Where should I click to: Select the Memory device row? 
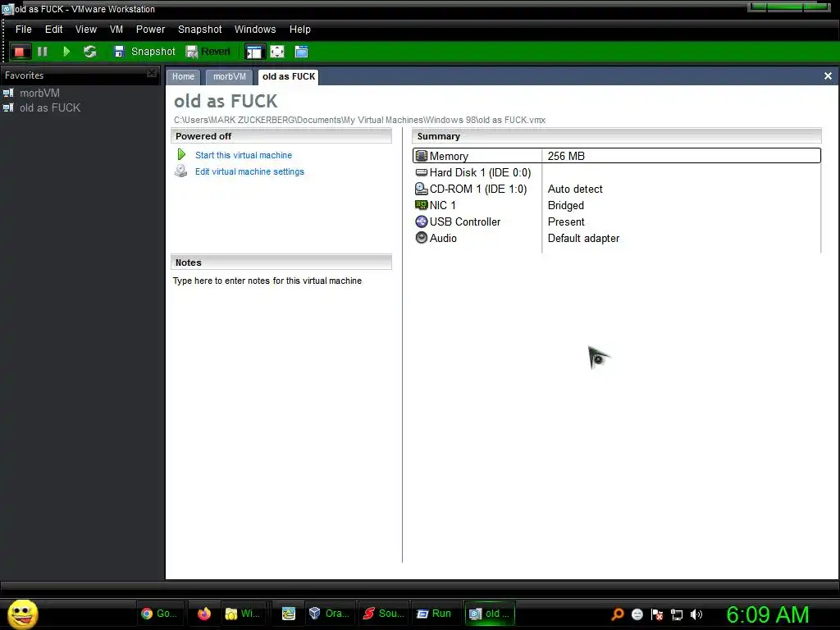click(x=617, y=156)
